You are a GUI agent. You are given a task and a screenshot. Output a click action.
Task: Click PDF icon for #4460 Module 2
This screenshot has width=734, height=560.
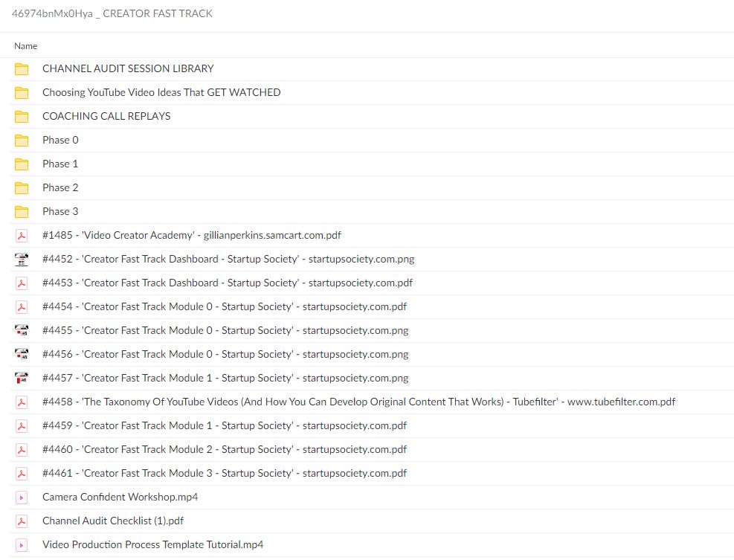pos(21,450)
